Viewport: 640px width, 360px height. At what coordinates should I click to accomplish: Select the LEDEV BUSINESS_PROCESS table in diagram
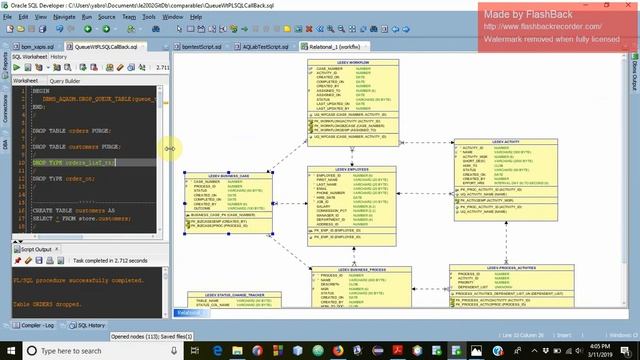pyautogui.click(x=361, y=287)
